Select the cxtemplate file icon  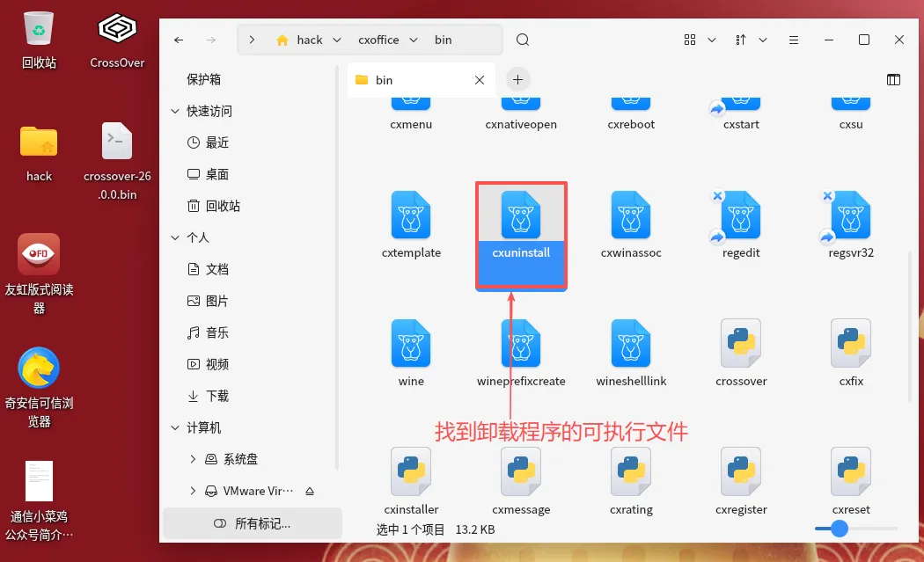tap(411, 215)
